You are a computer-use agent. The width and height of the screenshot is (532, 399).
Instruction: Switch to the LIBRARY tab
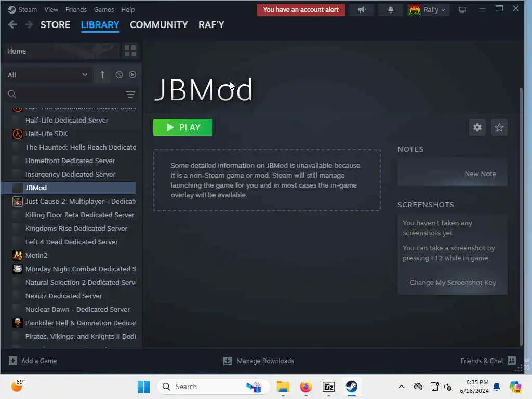click(100, 25)
